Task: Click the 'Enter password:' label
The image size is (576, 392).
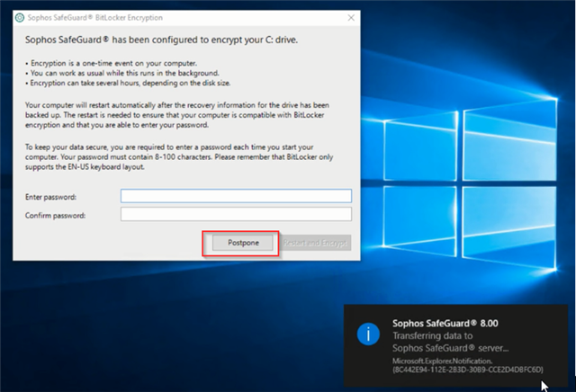Action: click(x=50, y=196)
